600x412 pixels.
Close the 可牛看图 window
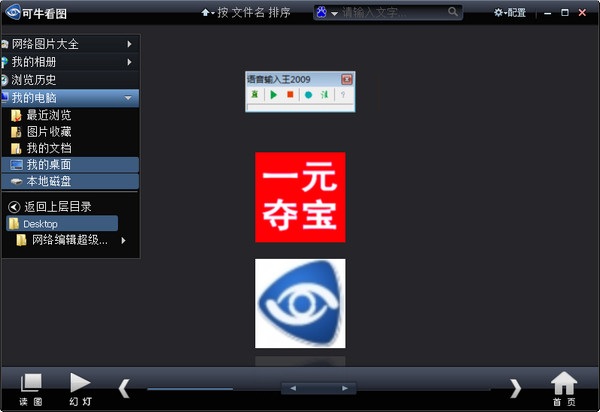582,13
